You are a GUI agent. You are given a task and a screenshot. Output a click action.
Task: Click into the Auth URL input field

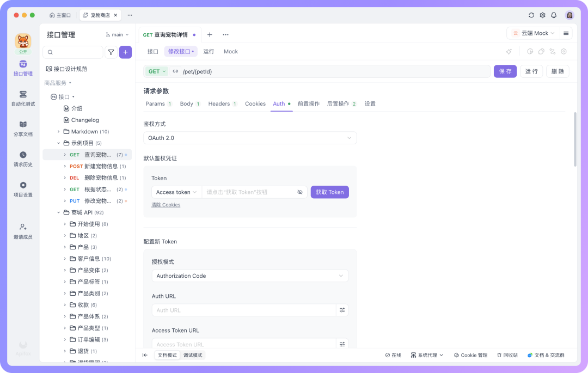(244, 310)
